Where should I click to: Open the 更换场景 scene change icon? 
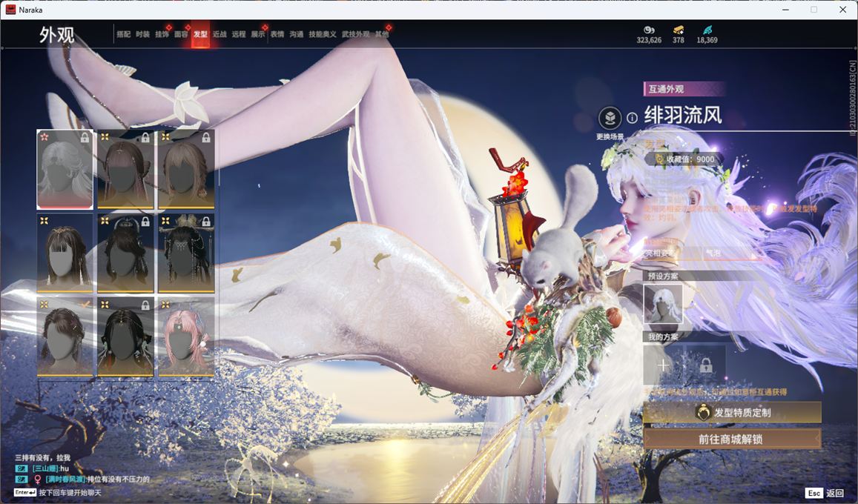point(610,118)
